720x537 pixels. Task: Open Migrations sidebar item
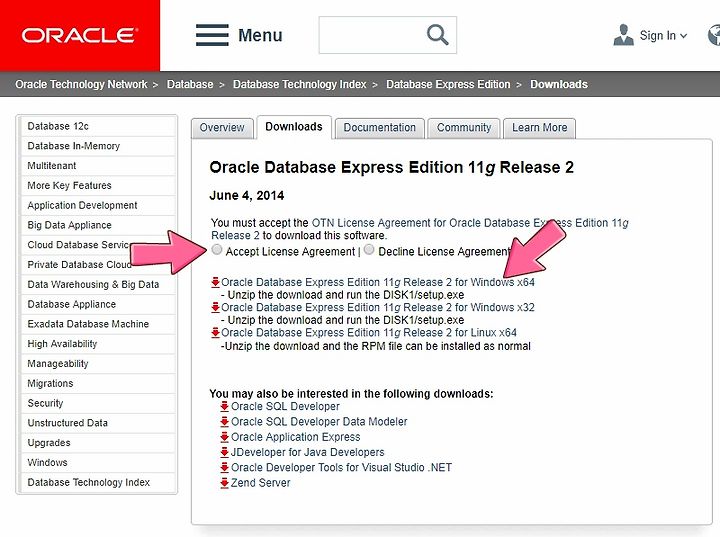(x=98, y=384)
